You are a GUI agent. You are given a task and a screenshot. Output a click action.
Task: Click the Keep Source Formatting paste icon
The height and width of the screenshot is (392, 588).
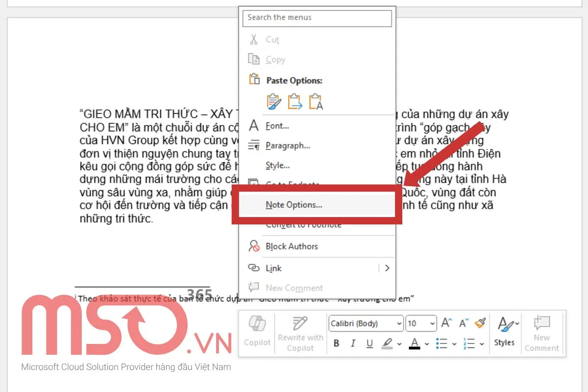[274, 101]
